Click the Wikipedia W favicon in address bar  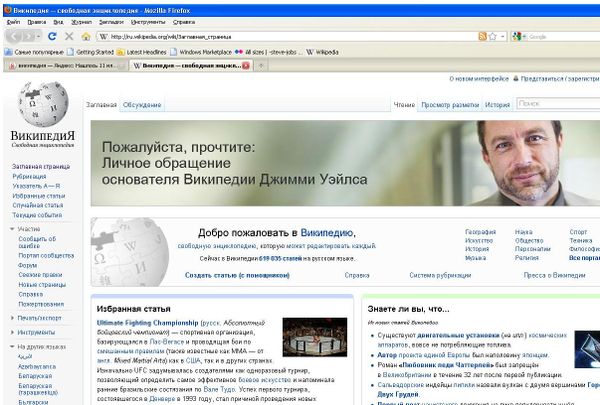[103, 37]
